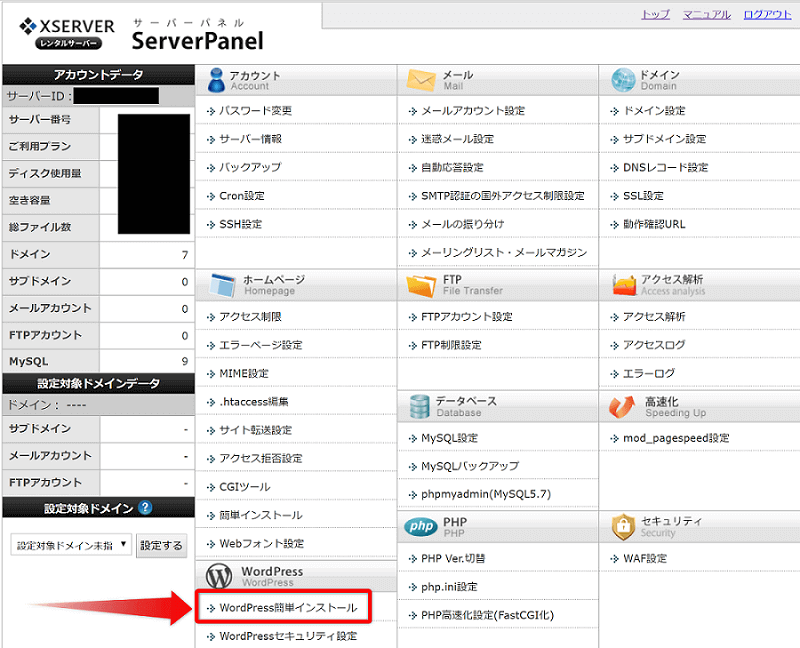Viewport: 800px width, 648px height.
Task: Open WordPressセキュリティ設定
Action: [x=288, y=636]
